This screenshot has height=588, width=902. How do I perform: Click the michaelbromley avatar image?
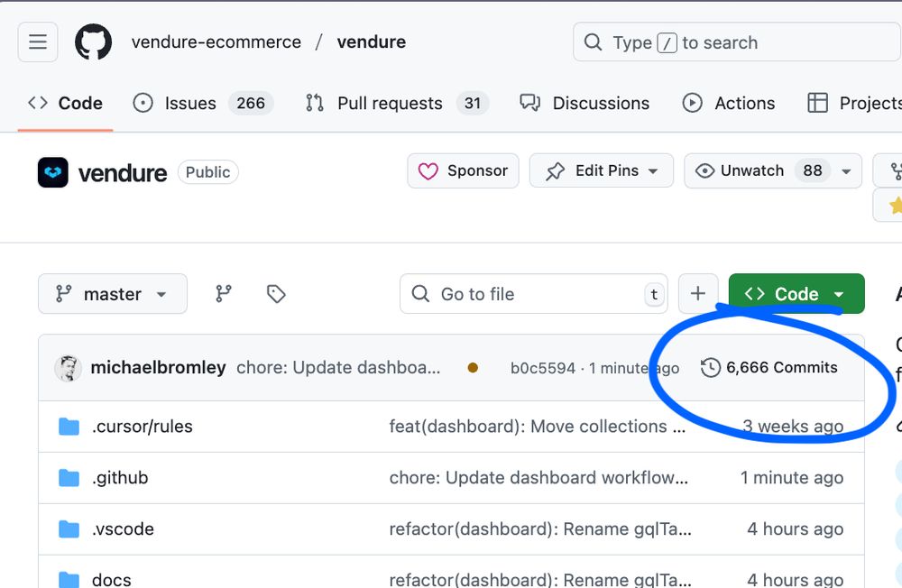pos(68,368)
